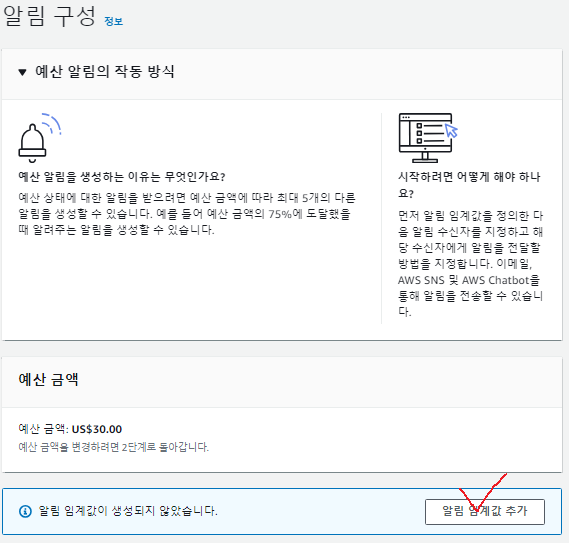
Task: Open the 정보 link beside 알림 구성
Action: click(x=114, y=21)
